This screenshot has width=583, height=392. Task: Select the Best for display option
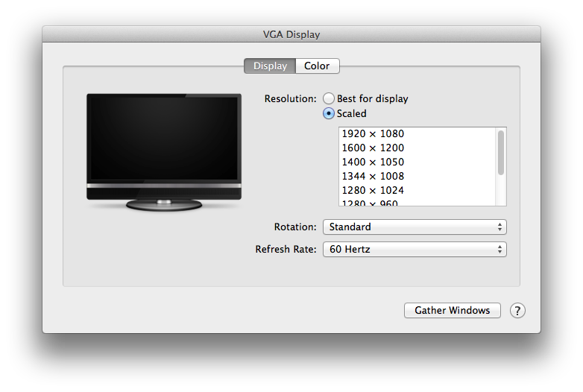click(329, 98)
